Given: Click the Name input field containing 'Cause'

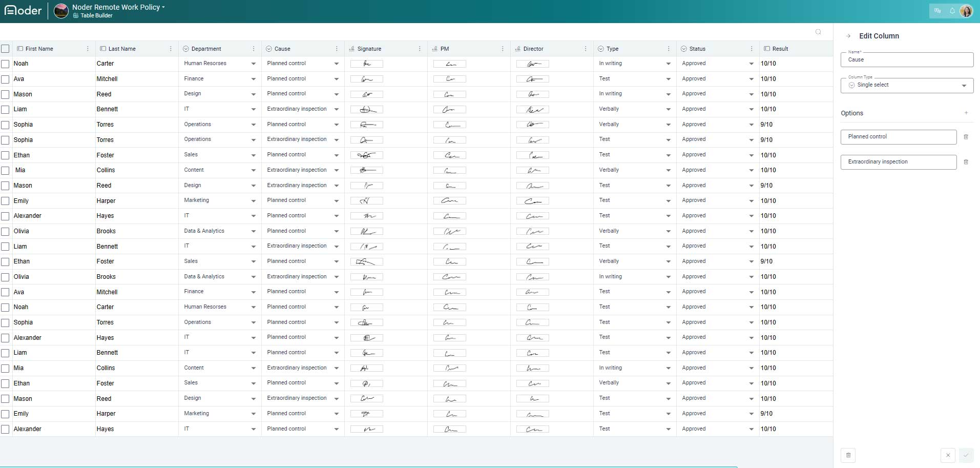Looking at the screenshot, I should tap(907, 60).
